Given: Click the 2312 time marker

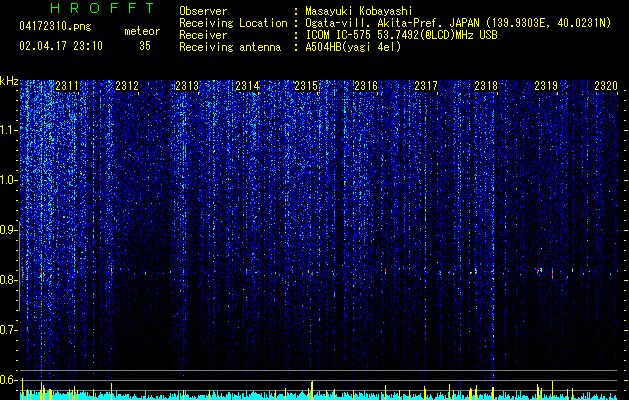Looking at the screenshot, I should pos(127,86).
